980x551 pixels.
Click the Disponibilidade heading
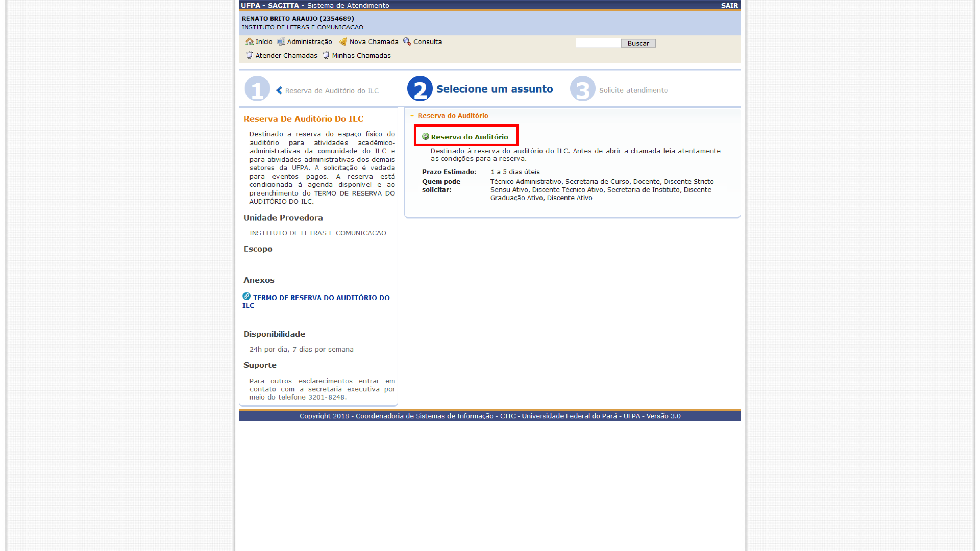point(274,334)
